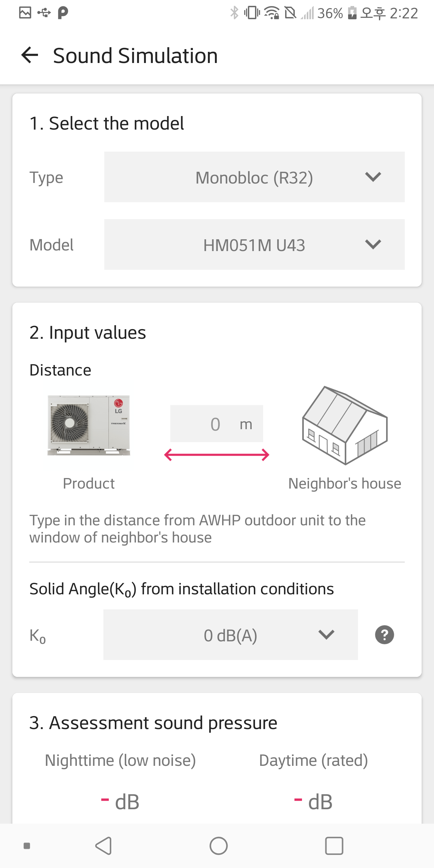434x868 pixels.
Task: Expand the Model dropdown showing HM051M U43
Action: pos(254,245)
